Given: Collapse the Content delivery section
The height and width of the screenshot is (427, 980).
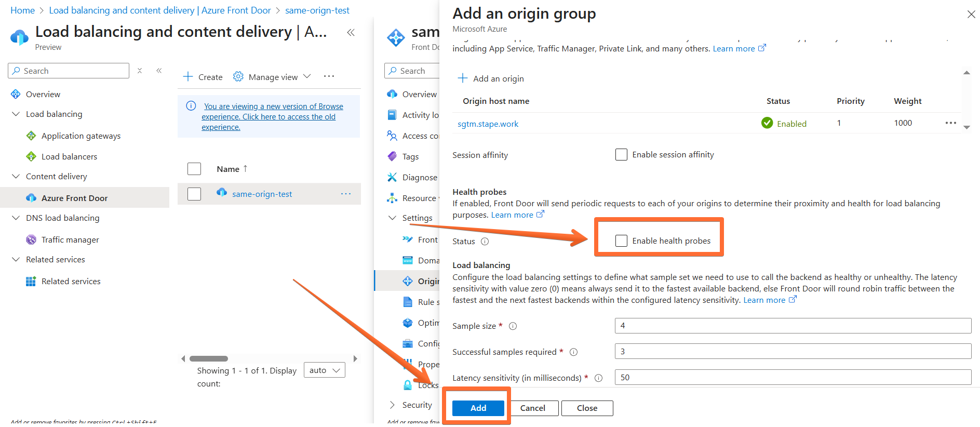Looking at the screenshot, I should click(16, 176).
